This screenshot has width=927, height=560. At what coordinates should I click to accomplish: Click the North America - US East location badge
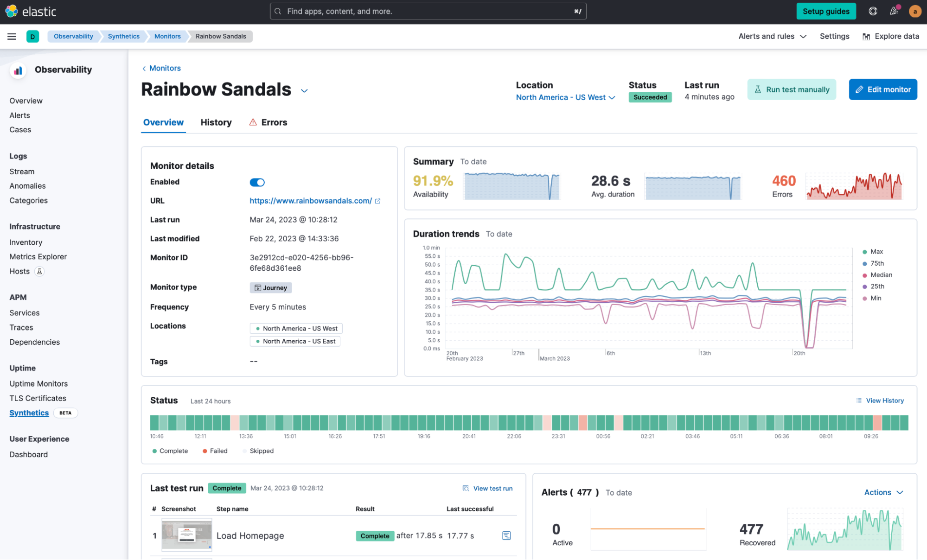pyautogui.click(x=295, y=341)
